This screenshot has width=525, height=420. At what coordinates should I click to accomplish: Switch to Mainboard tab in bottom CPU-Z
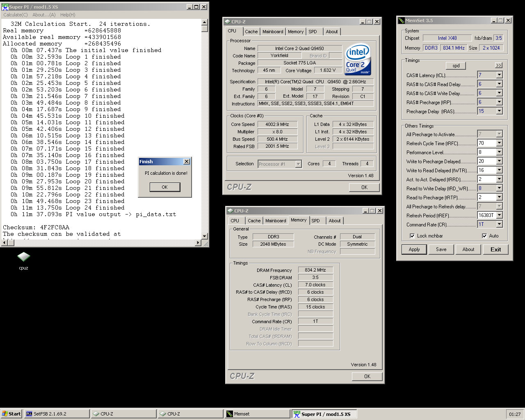pos(276,221)
